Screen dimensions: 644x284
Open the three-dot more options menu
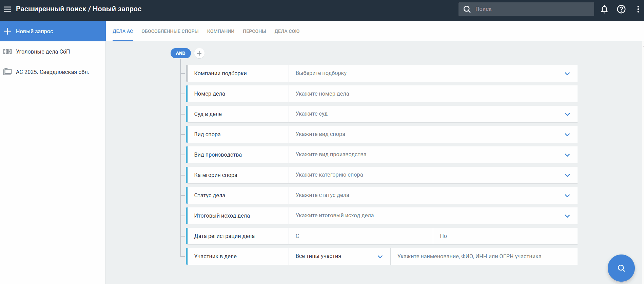pos(638,9)
